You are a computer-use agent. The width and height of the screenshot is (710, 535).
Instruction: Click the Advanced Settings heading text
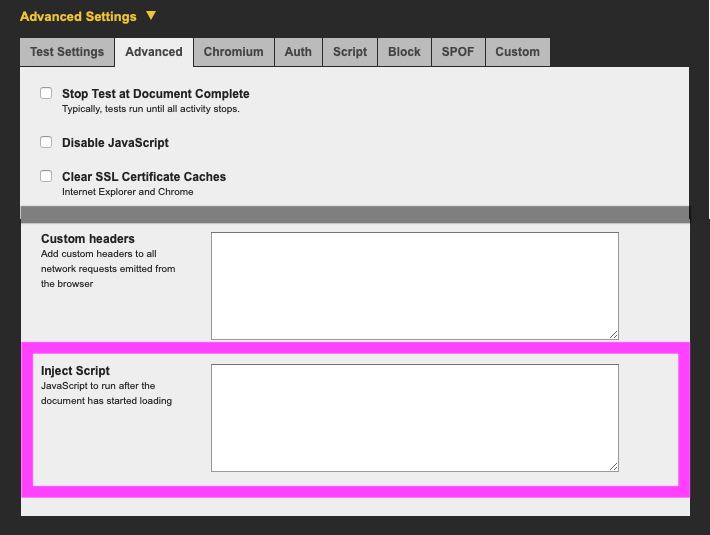click(x=78, y=17)
